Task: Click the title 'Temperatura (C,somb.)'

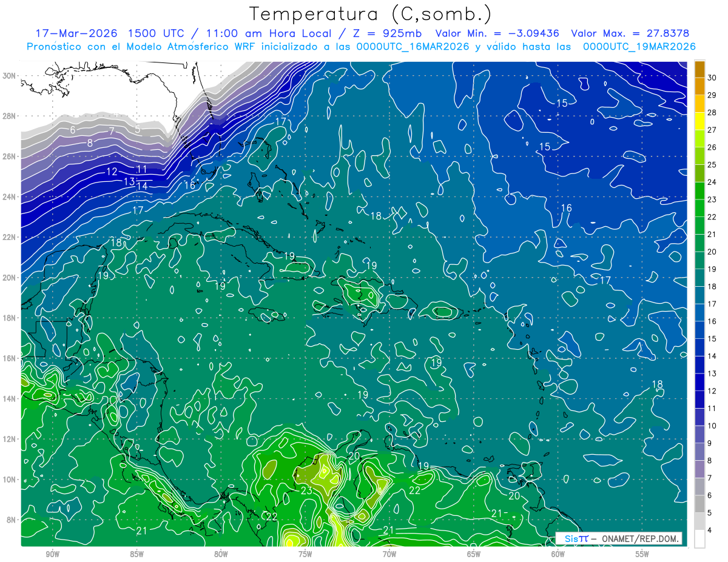Action: [371, 14]
